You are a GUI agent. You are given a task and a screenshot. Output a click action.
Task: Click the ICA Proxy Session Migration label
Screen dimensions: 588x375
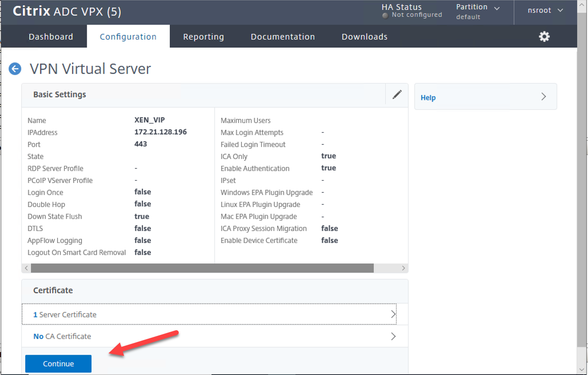(x=264, y=228)
